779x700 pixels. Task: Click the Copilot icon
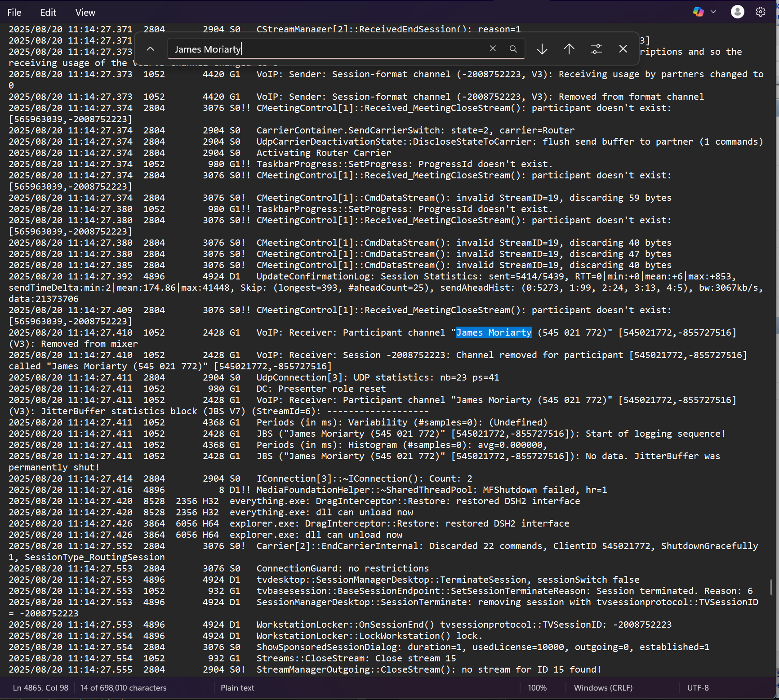point(698,12)
